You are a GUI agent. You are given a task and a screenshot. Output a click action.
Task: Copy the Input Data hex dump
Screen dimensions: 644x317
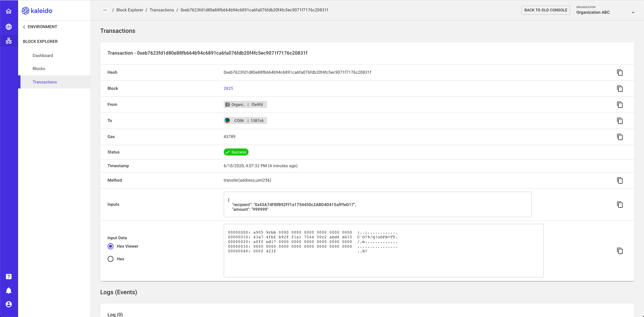coord(620,251)
